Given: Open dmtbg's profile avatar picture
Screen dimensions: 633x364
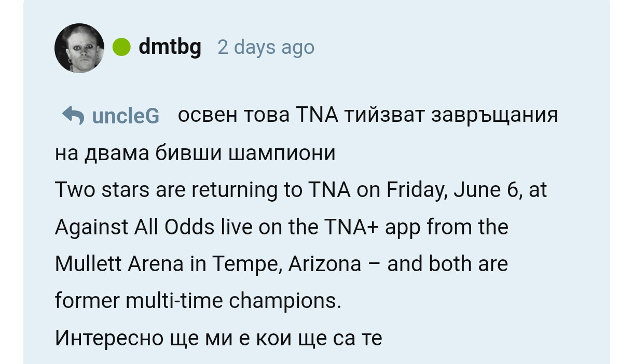Looking at the screenshot, I should tap(79, 48).
